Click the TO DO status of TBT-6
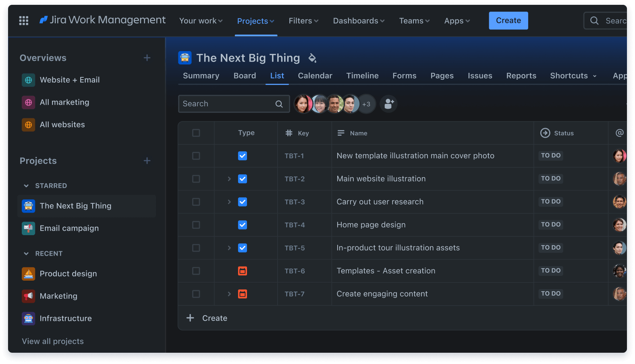Image resolution: width=635 pixels, height=364 pixels. (x=550, y=271)
